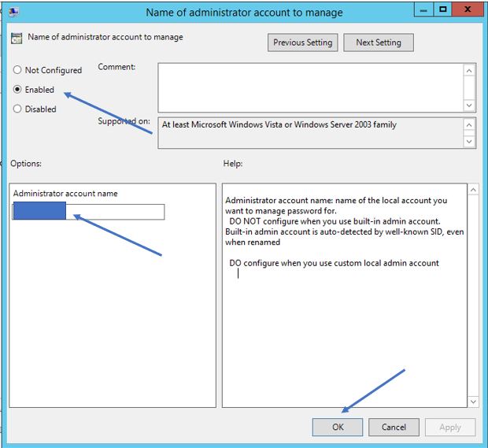The height and width of the screenshot is (448, 488).
Task: Click the 'Administrator account name' option label
Action: pyautogui.click(x=65, y=194)
